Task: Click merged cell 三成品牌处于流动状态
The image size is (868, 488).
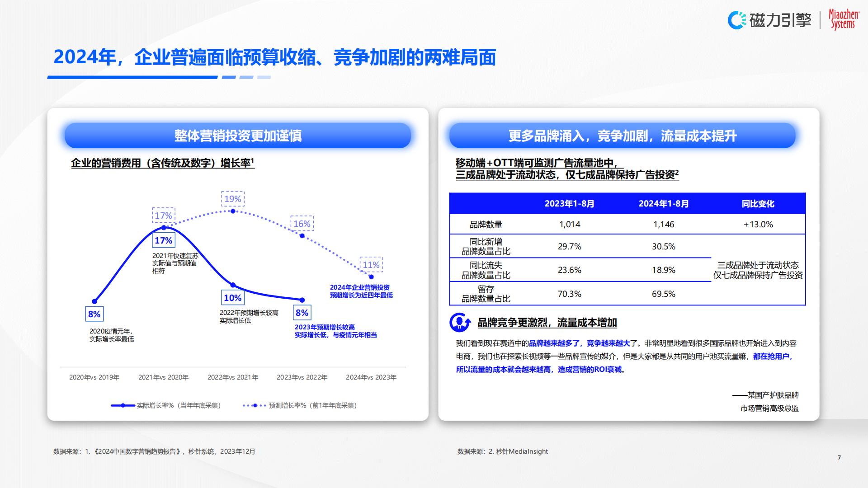Action: click(x=758, y=270)
